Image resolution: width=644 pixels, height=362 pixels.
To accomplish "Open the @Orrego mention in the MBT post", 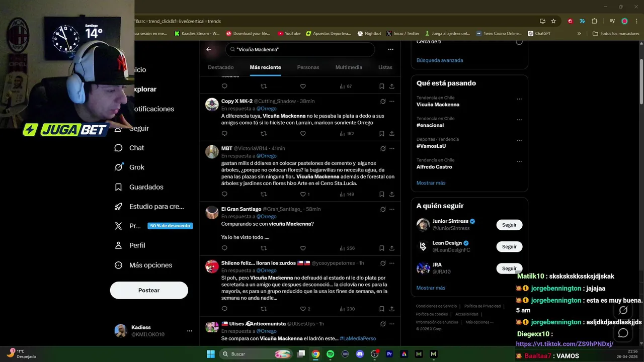I will (267, 156).
